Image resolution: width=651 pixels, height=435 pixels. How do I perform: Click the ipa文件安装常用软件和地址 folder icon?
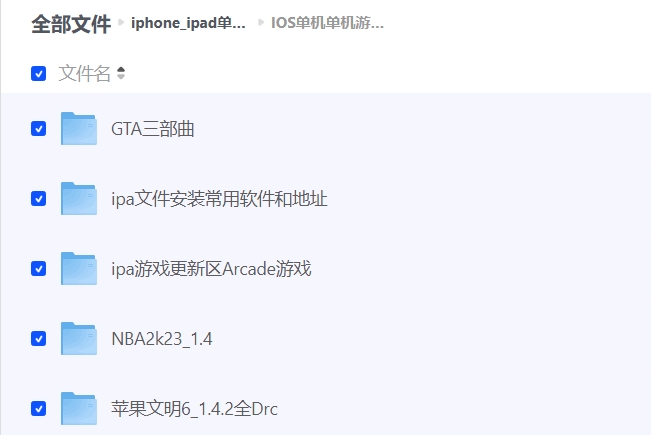coord(79,199)
